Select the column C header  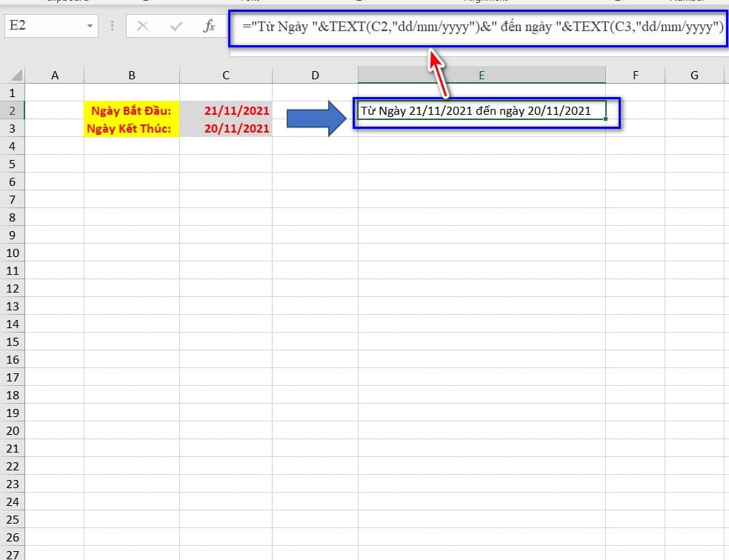click(x=225, y=75)
